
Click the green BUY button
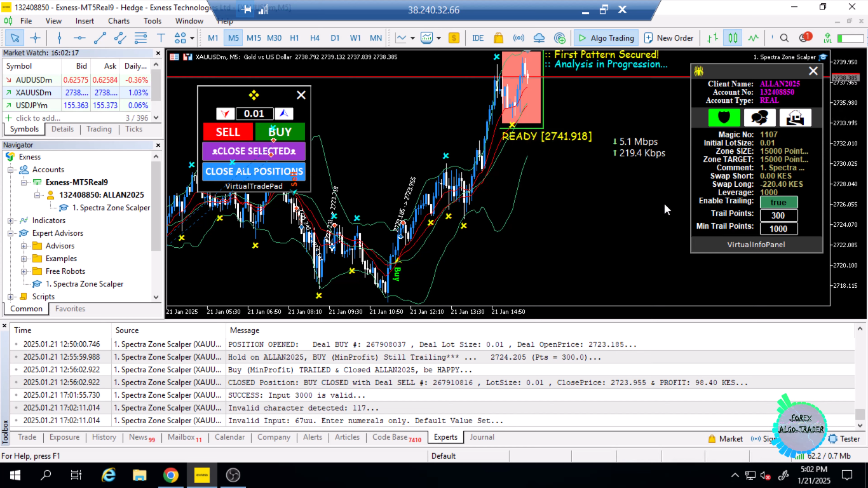[280, 132]
